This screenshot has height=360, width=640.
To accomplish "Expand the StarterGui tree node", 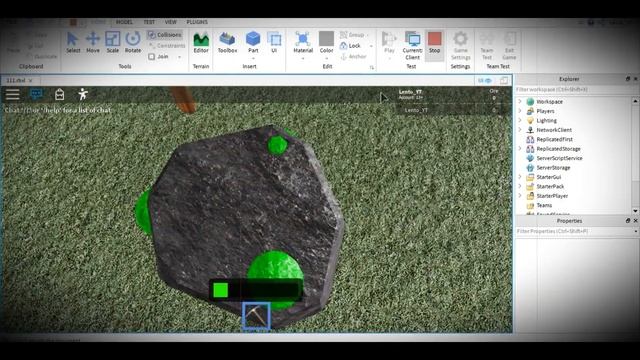I will point(520,176).
